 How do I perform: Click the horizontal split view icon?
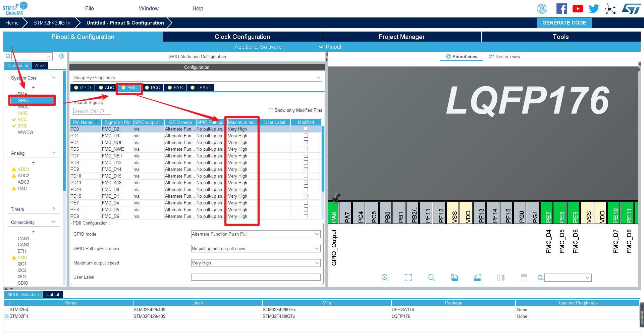524,278
